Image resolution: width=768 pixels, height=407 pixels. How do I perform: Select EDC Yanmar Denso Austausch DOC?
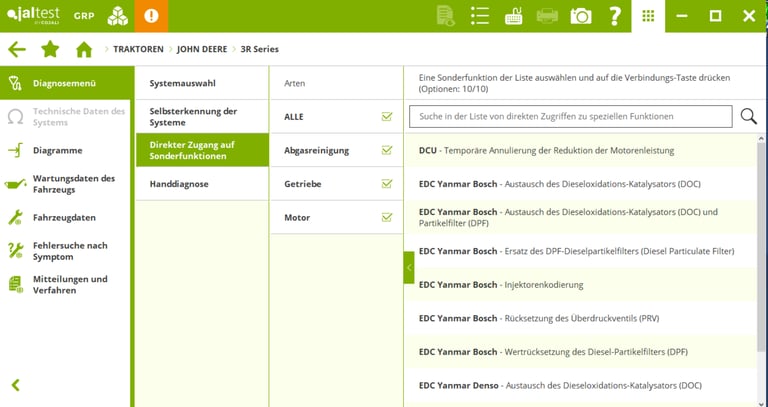580,385
